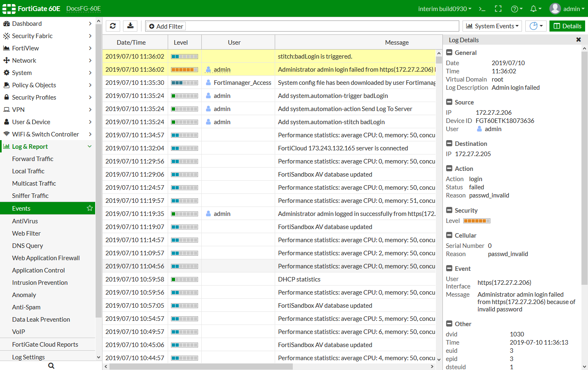Toggle fullscreen mode icon
Screen dimensions: 588x370
click(x=498, y=9)
